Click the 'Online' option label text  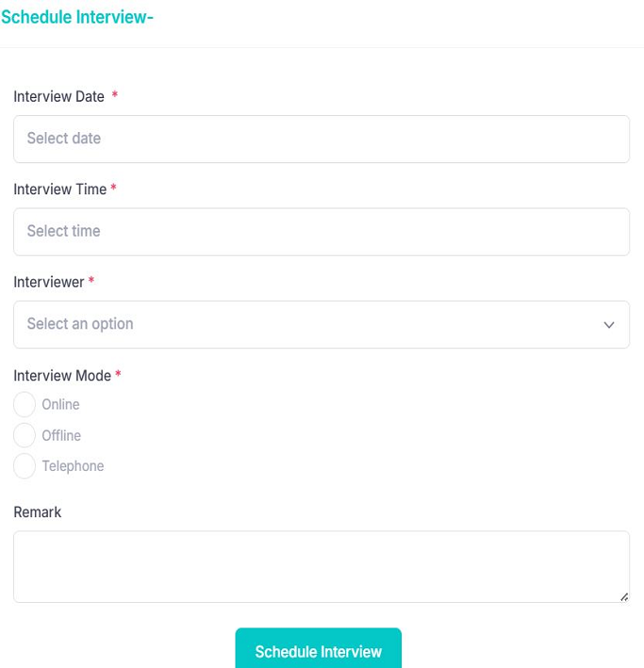click(x=60, y=405)
